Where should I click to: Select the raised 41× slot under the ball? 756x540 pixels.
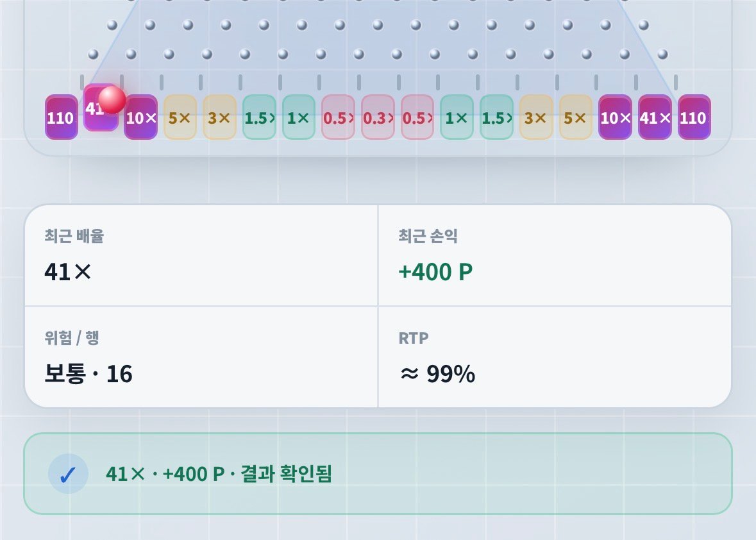101,108
